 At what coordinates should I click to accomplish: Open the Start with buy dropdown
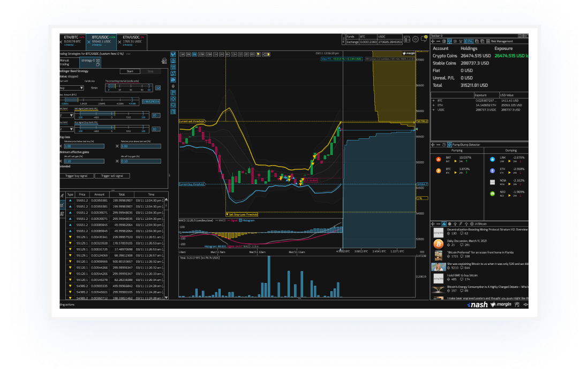click(72, 88)
